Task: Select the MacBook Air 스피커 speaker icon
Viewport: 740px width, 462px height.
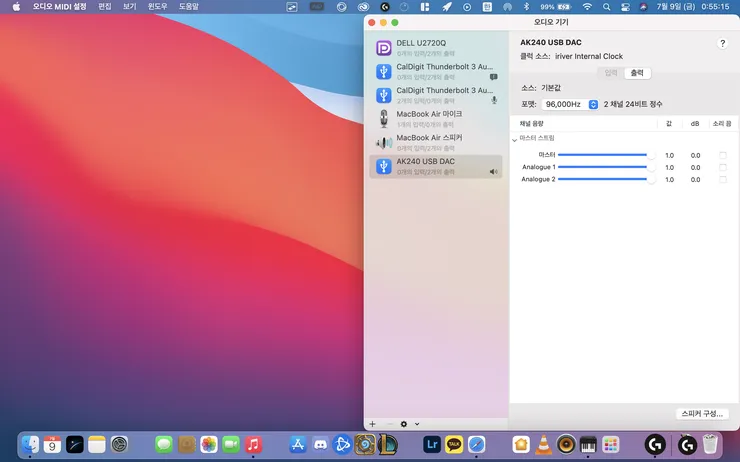Action: tap(384, 143)
